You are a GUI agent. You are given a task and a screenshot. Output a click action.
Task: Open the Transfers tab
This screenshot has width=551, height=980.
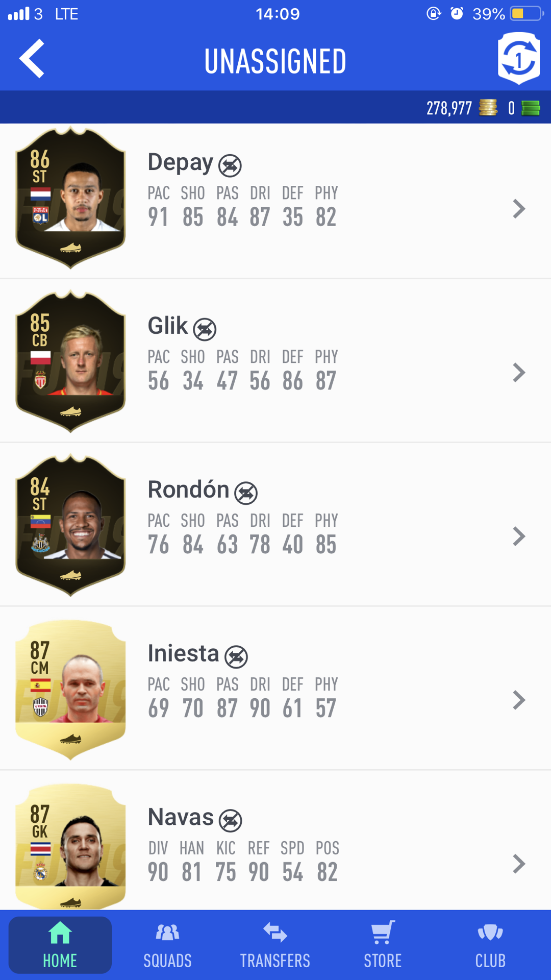pyautogui.click(x=275, y=945)
